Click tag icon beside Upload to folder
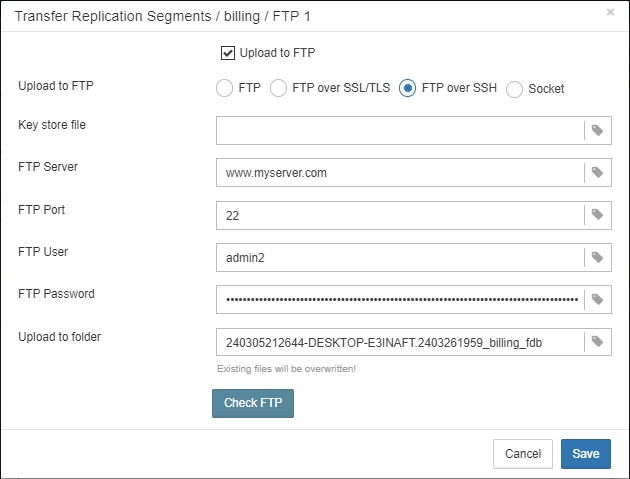The height and width of the screenshot is (479, 630). click(597, 342)
